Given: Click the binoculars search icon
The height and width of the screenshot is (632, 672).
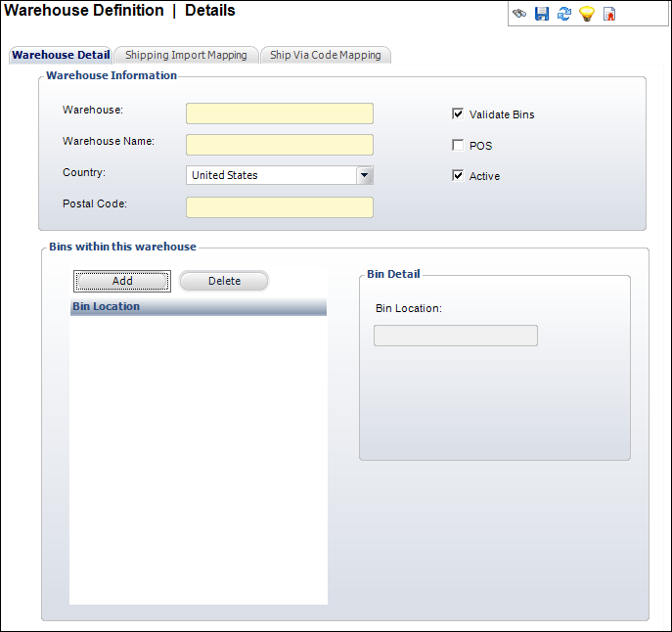Looking at the screenshot, I should point(519,15).
